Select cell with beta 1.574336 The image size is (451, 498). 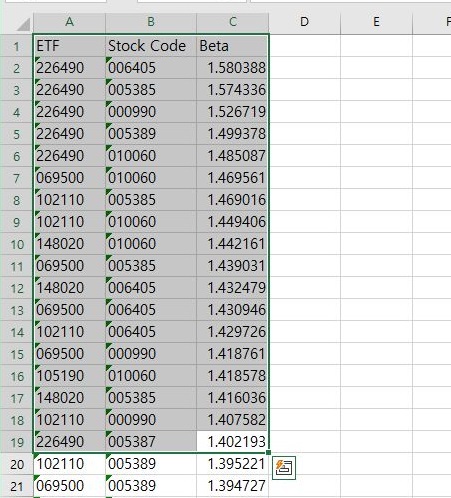pyautogui.click(x=233, y=90)
